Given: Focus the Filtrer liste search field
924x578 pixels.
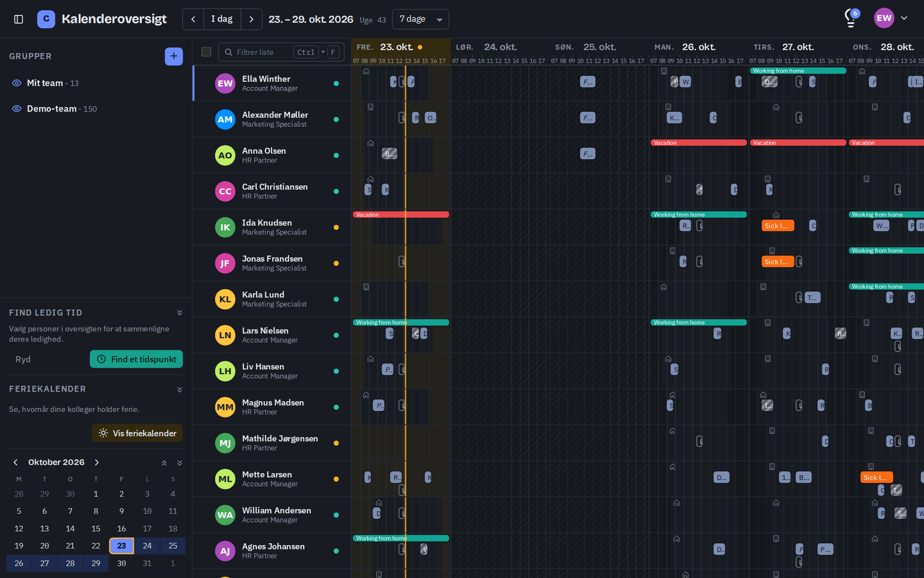Looking at the screenshot, I should 281,52.
